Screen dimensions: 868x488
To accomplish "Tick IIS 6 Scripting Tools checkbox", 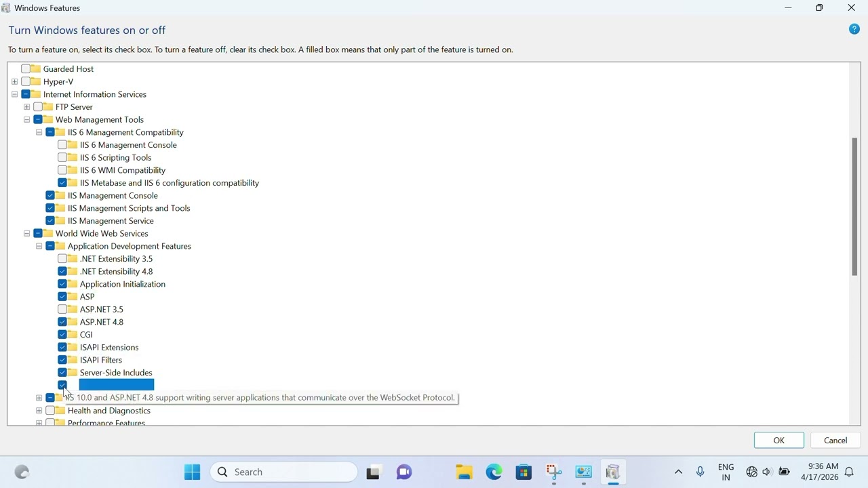I will 62,157.
